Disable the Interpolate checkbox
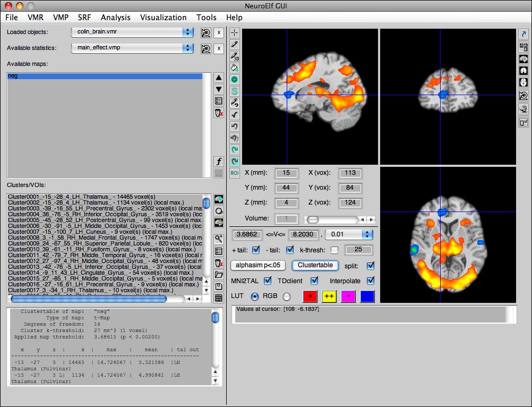 (371, 281)
